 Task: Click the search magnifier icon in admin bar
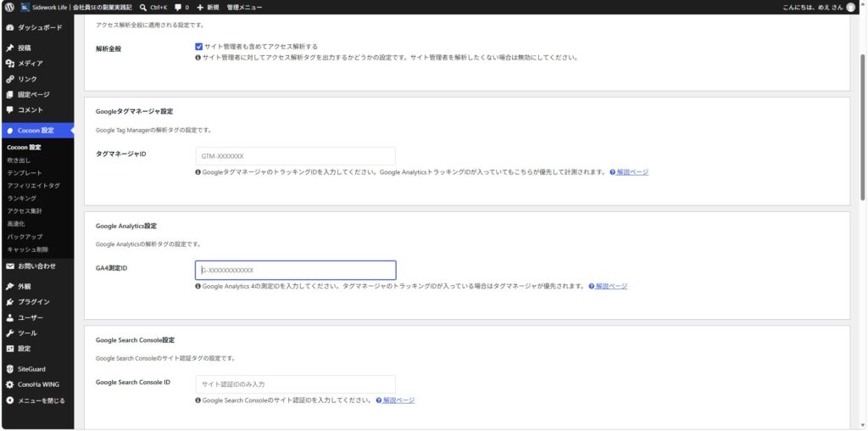143,7
